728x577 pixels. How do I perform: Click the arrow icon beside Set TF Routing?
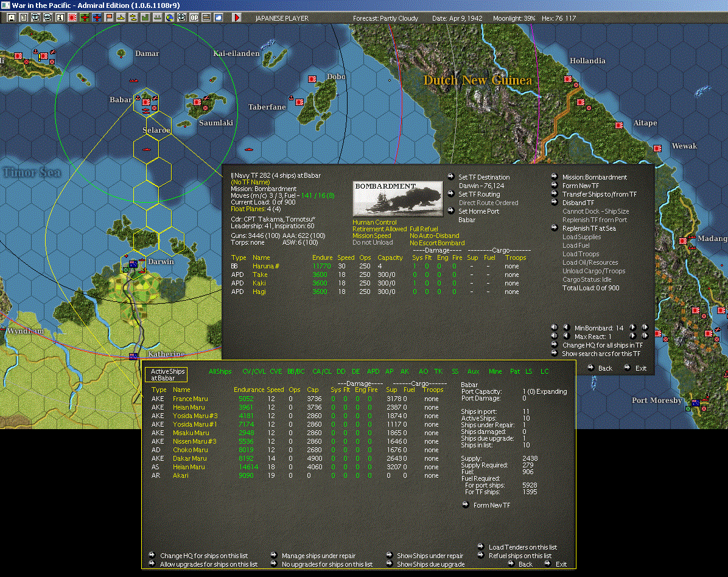tap(451, 194)
